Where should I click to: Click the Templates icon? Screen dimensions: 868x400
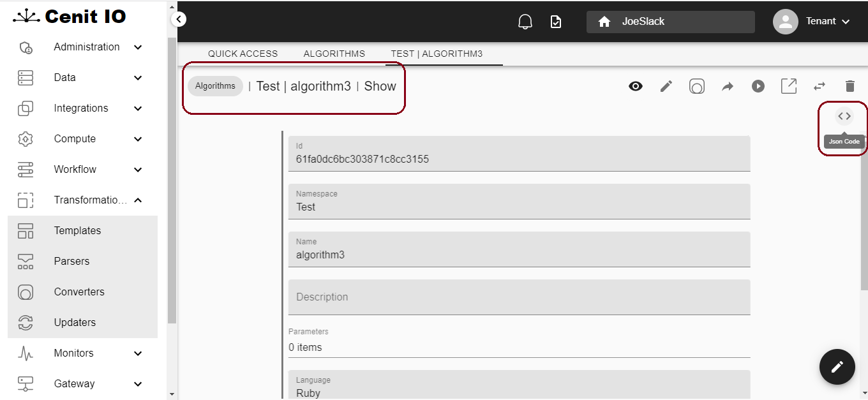(26, 231)
